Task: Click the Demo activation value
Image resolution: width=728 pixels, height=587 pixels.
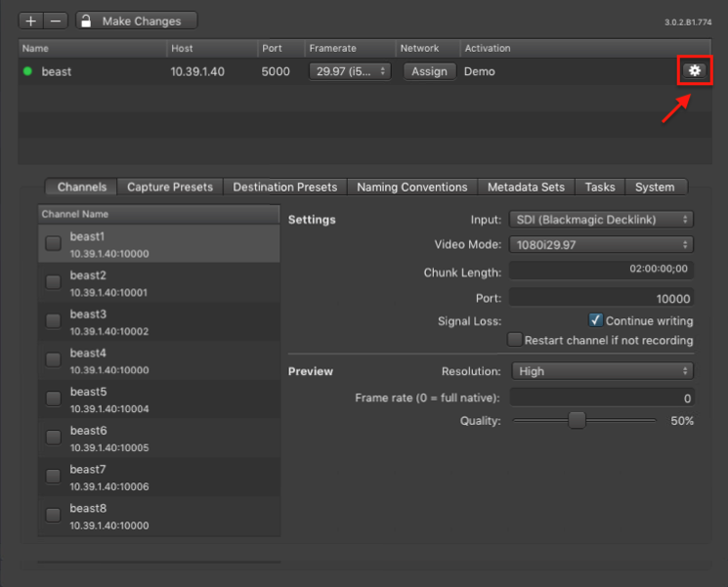Action: (479, 71)
